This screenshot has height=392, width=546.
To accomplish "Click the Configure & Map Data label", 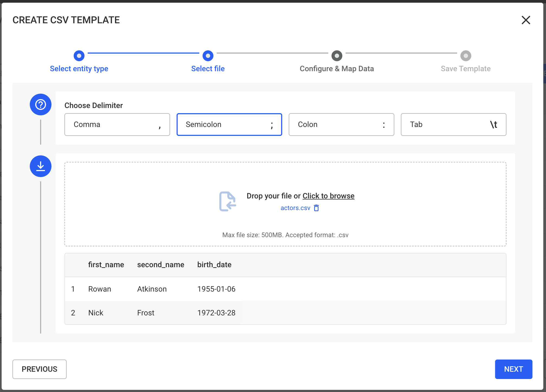I will 337,69.
